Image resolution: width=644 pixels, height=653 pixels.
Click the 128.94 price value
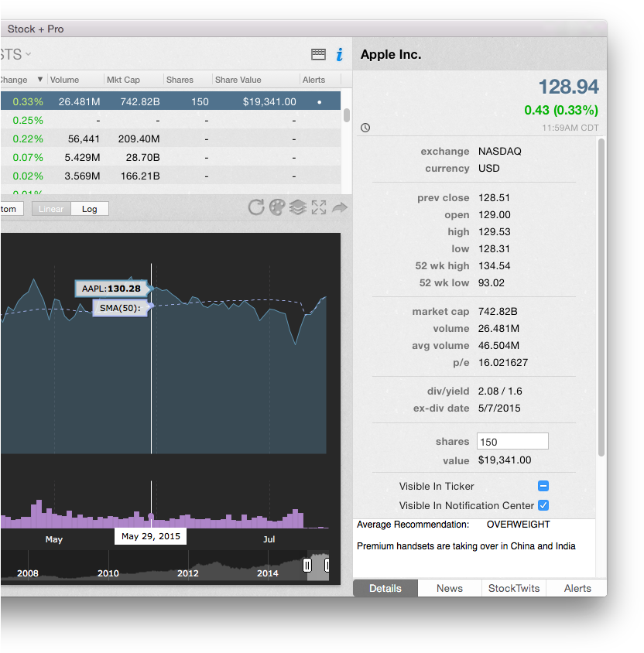pyautogui.click(x=569, y=87)
